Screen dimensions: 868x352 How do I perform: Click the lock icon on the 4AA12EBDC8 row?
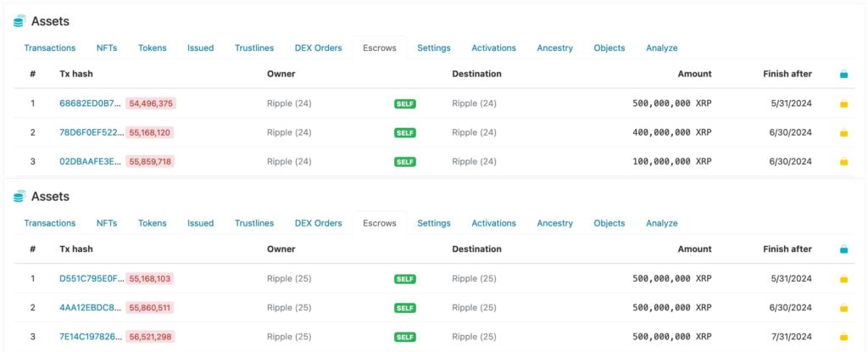click(x=843, y=308)
